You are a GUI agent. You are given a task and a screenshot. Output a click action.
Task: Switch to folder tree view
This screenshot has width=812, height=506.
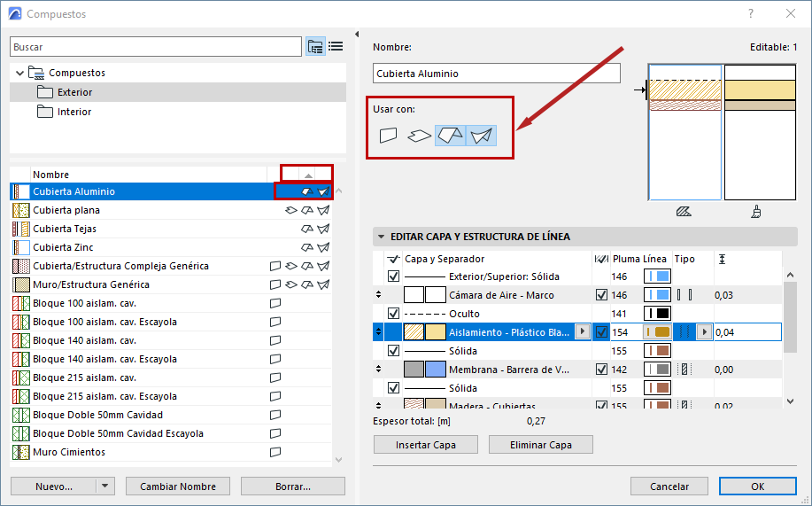click(x=315, y=47)
